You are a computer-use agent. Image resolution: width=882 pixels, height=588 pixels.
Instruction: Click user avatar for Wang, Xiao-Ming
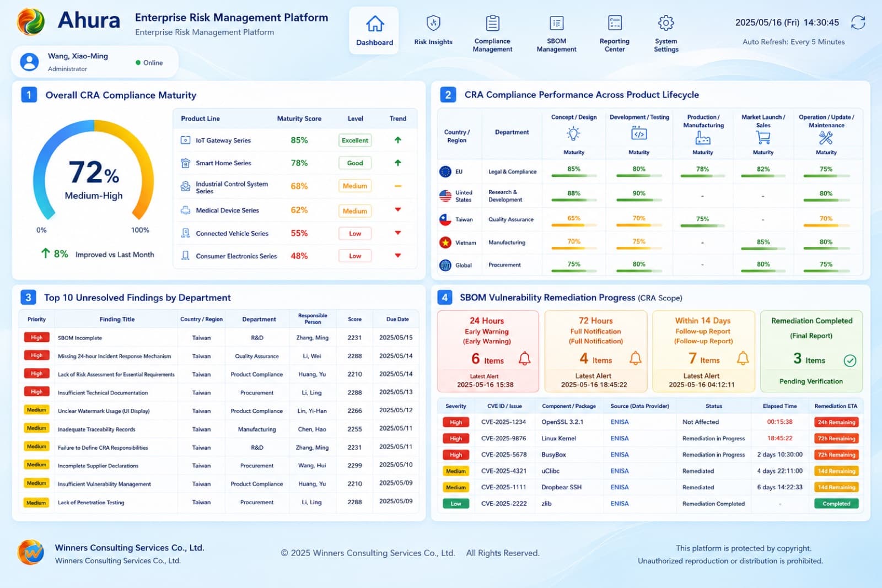pos(29,62)
